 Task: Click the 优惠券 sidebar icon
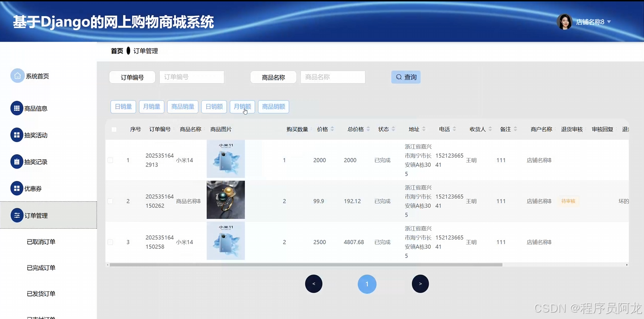[17, 188]
